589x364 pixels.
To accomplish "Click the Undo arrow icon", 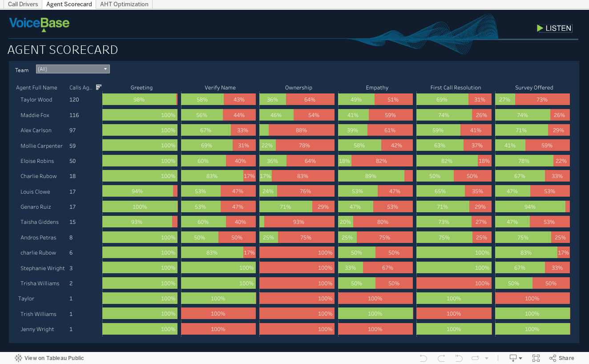I will [x=424, y=358].
